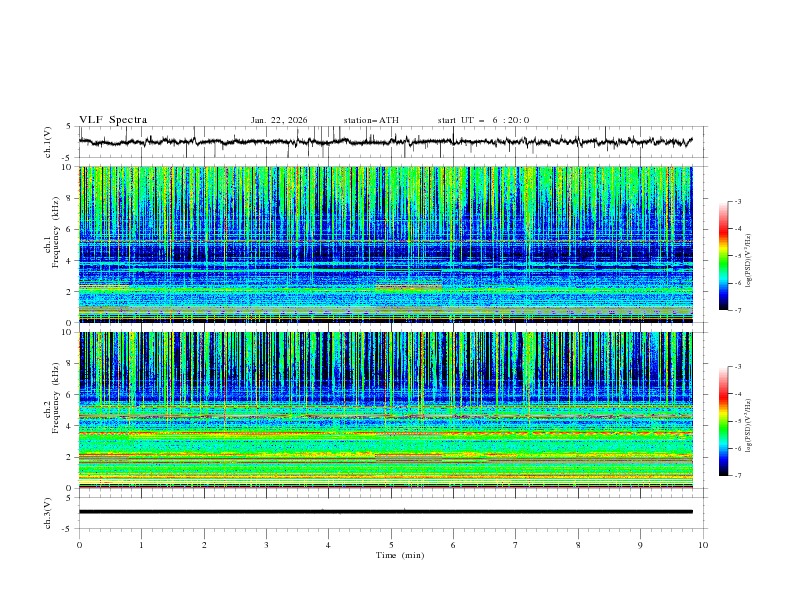Image resolution: width=792 pixels, height=612 pixels.
Task: Click the lower color scale bar beside ch.2
Action: tap(723, 421)
